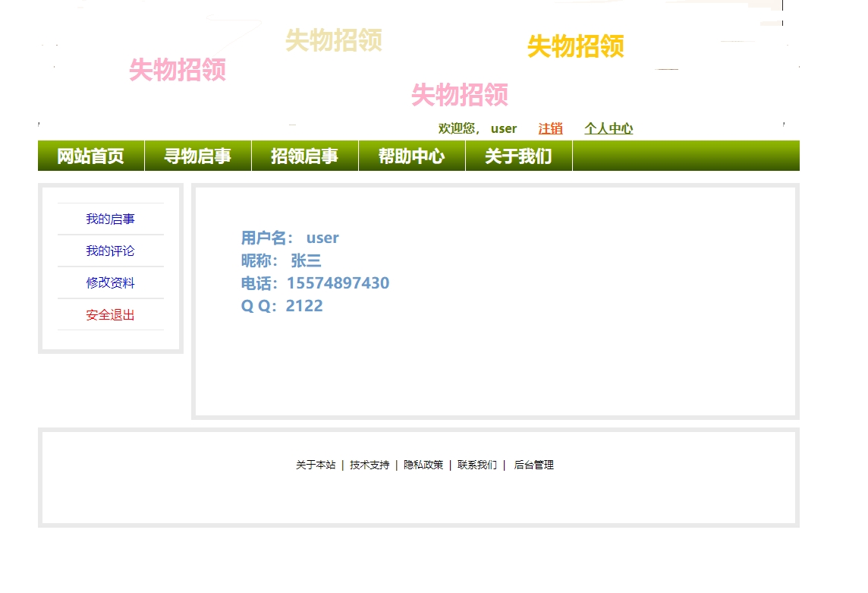This screenshot has width=868, height=593.
Task: Open 个人中心 from the header
Action: [x=609, y=128]
